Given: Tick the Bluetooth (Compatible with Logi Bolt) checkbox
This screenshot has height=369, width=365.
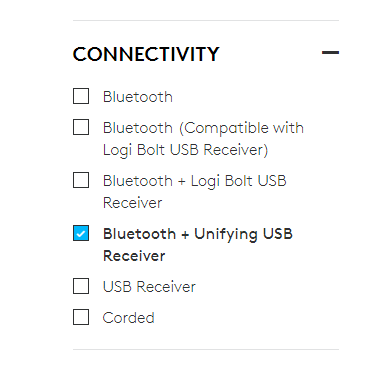Looking at the screenshot, I should 81,127.
